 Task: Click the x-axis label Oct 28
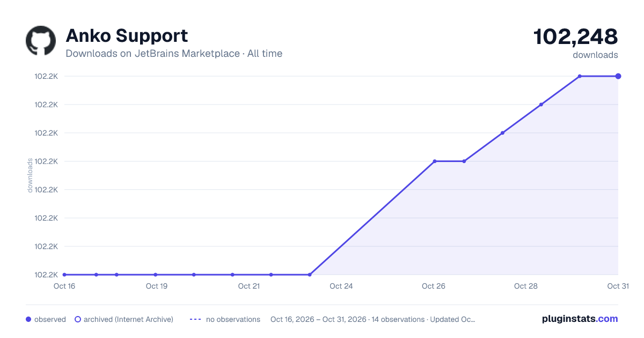526,286
